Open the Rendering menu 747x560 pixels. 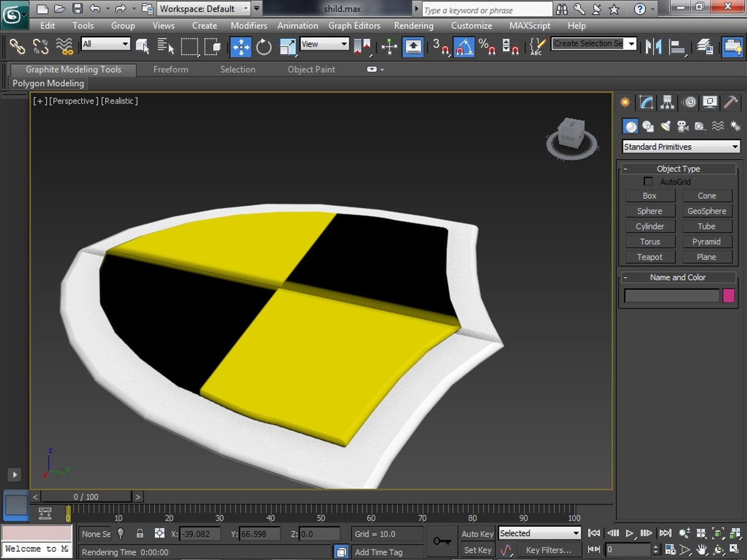(x=413, y=25)
